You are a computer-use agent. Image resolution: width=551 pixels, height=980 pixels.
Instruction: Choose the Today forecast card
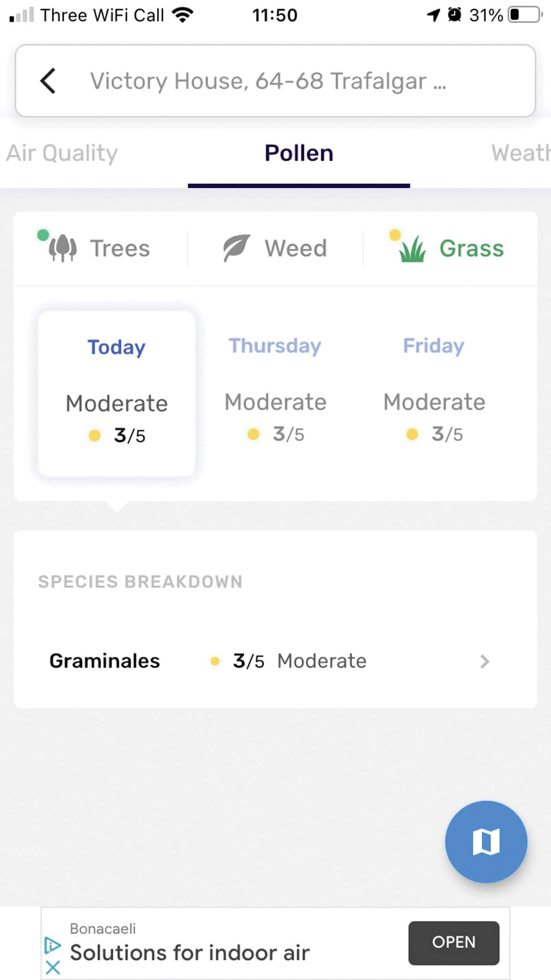(x=116, y=394)
